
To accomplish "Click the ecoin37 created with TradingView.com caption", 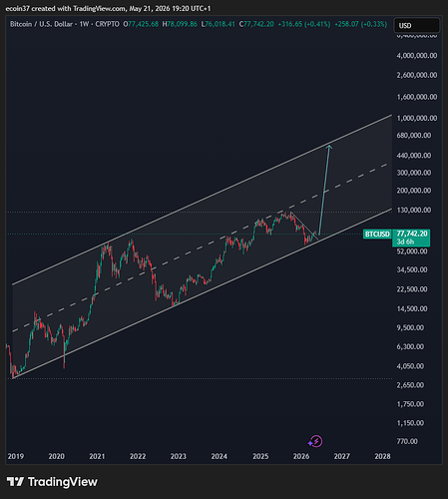I will coord(108,9).
